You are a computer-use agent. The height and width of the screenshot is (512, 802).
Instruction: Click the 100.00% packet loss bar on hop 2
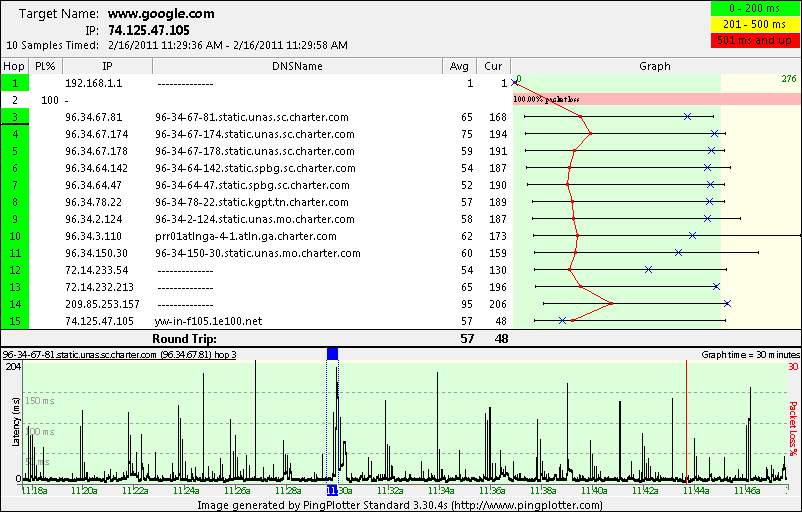point(656,100)
